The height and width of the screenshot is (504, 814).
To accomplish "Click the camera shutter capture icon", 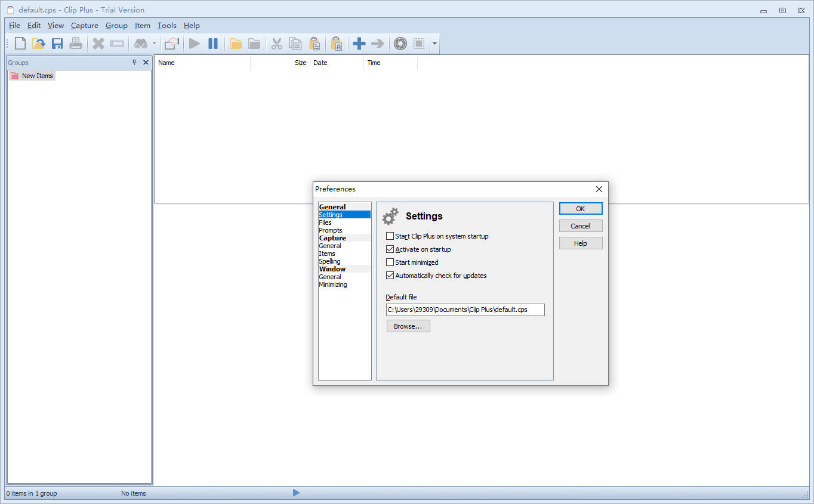I will pyautogui.click(x=400, y=44).
